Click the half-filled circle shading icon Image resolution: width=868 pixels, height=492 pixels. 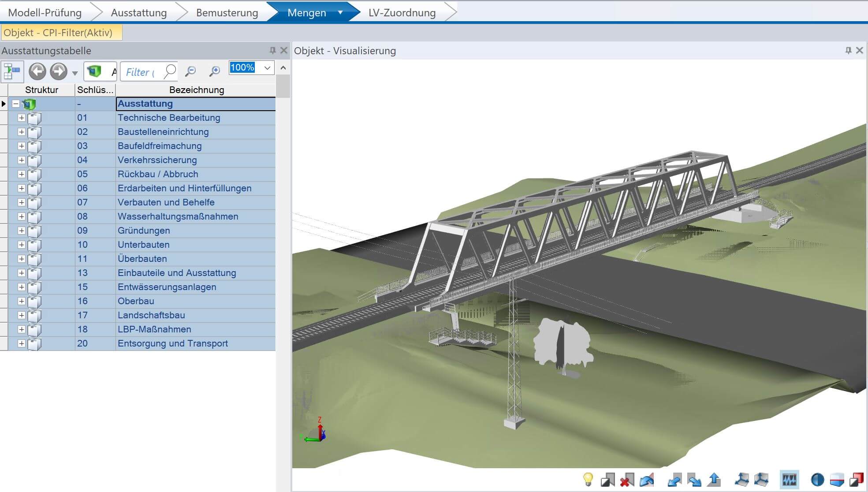tap(817, 480)
